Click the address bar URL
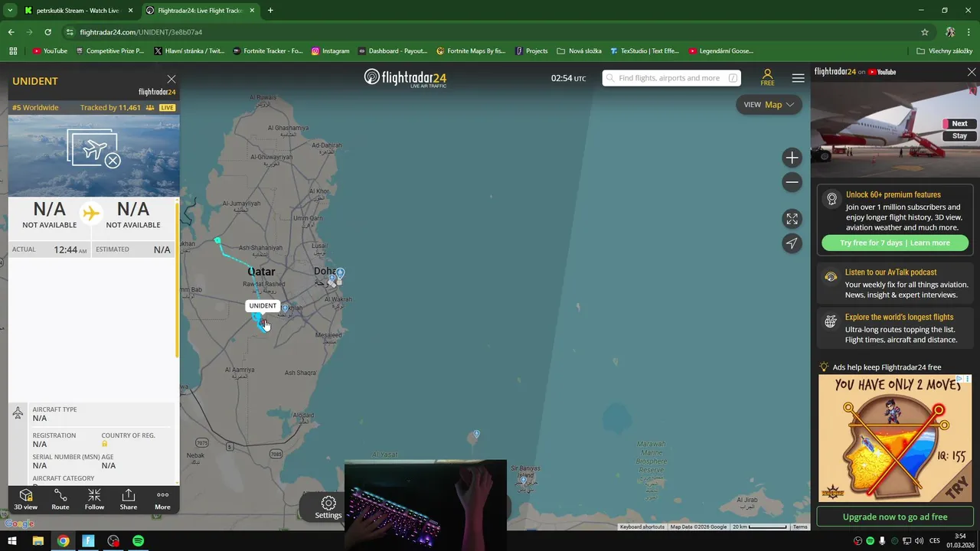The image size is (980, 551). (x=141, y=32)
